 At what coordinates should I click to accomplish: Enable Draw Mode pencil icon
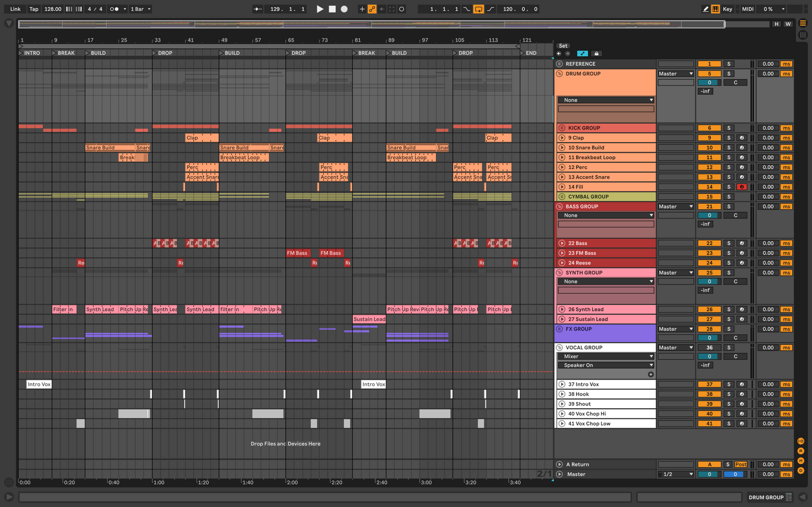pos(706,9)
